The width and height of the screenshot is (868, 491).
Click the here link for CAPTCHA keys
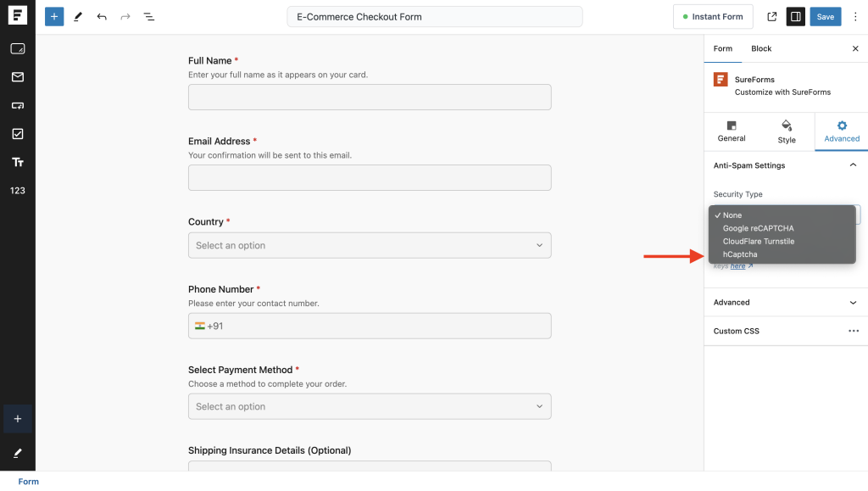(737, 265)
